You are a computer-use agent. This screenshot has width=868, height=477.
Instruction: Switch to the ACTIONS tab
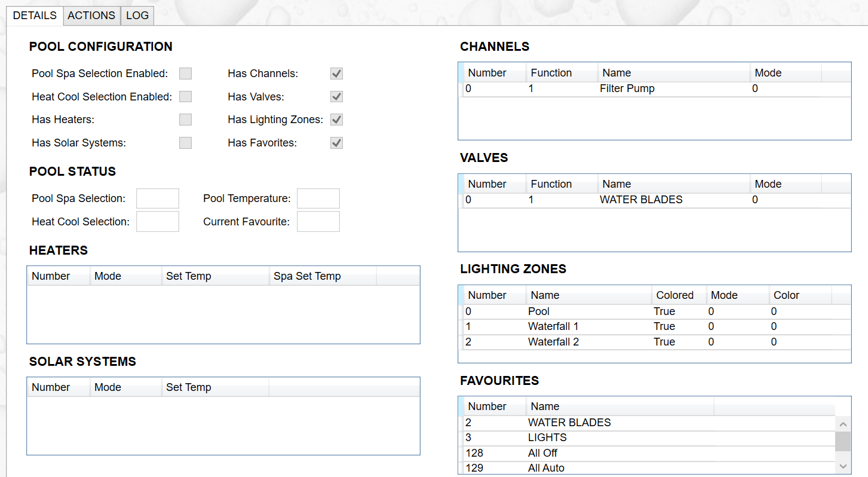pos(91,16)
